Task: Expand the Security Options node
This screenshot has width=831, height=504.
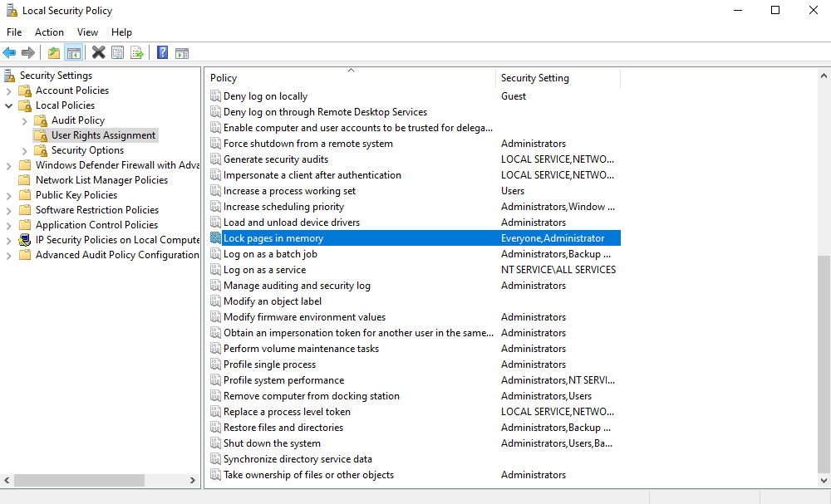Action: (x=24, y=151)
